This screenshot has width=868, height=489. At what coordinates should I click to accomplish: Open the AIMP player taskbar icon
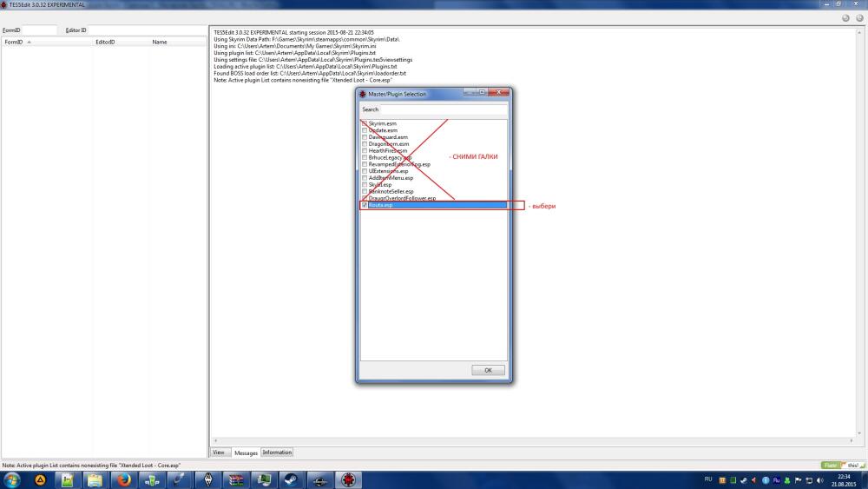[x=40, y=479]
